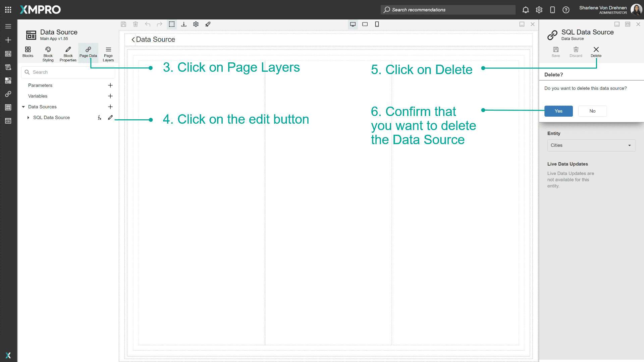Undo the last change
Image resolution: width=644 pixels, height=362 pixels.
[148, 24]
